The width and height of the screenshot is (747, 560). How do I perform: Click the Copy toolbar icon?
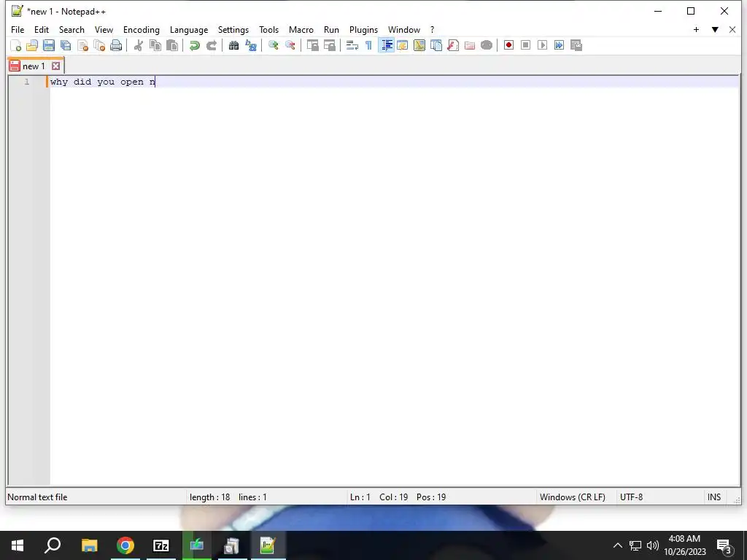(x=155, y=45)
